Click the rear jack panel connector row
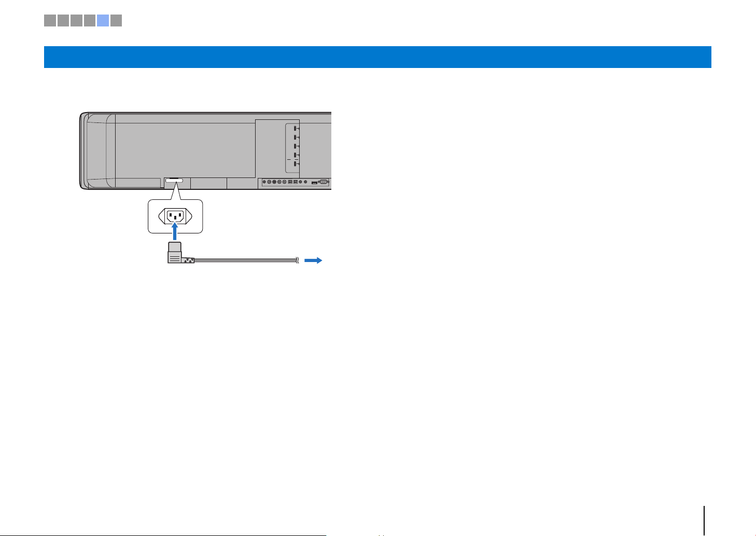This screenshot has width=756, height=536. pos(296,182)
